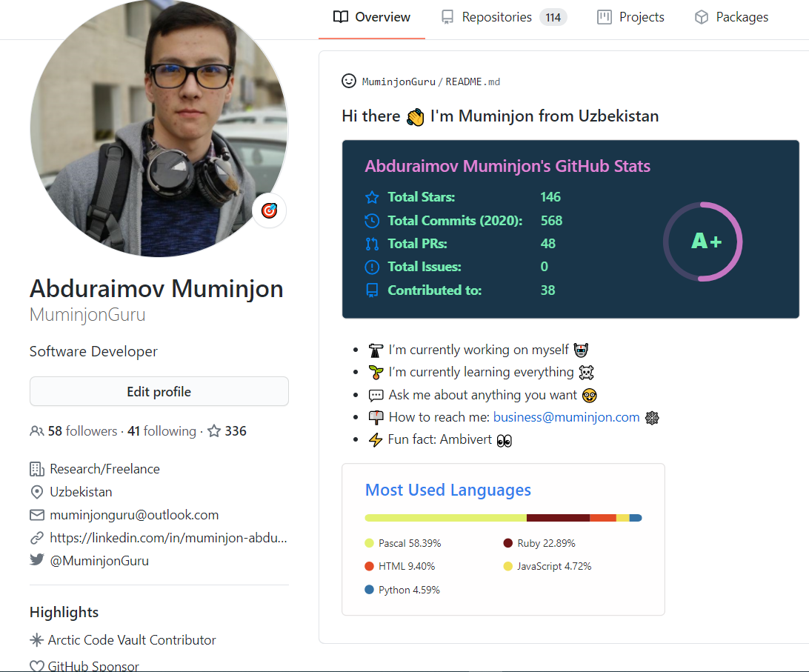The height and width of the screenshot is (672, 809).
Task: Click the Packages box icon
Action: tap(701, 17)
